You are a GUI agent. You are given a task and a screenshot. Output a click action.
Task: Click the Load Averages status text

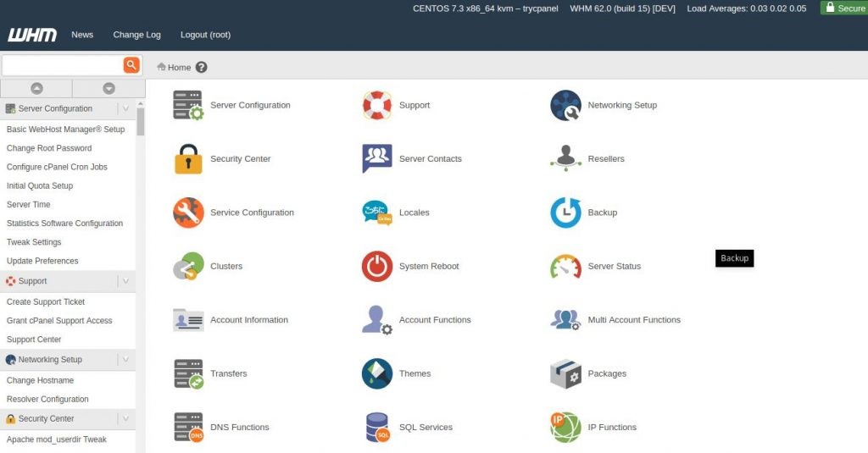pos(747,8)
